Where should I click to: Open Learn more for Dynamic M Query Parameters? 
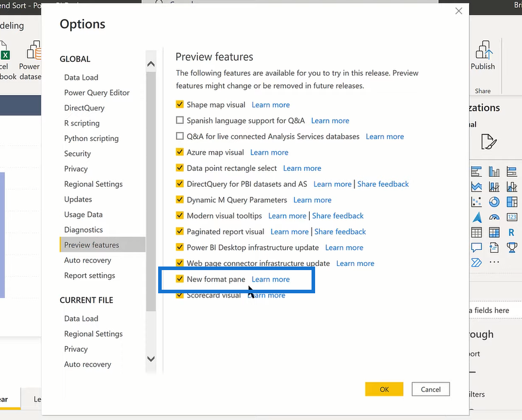pyautogui.click(x=312, y=200)
